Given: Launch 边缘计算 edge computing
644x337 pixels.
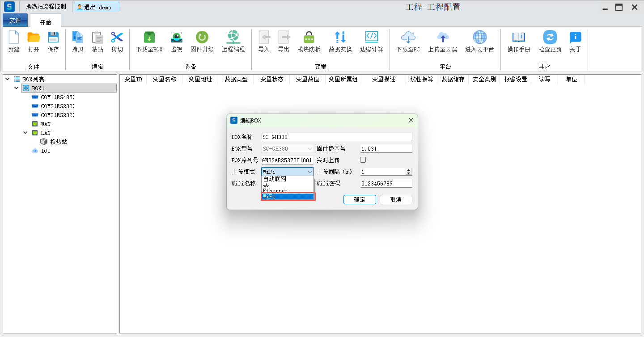Looking at the screenshot, I should click(x=371, y=38).
